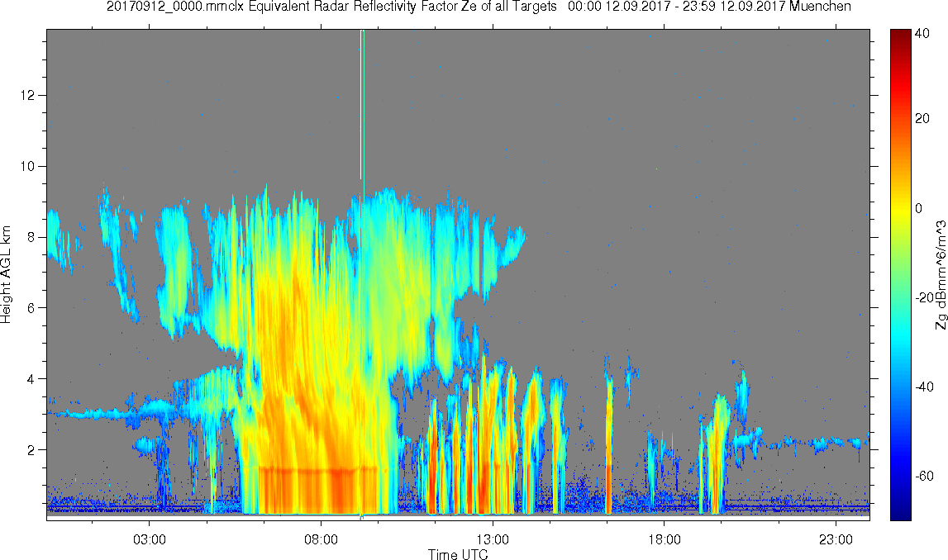Click the 6 km height tick label
This screenshot has width=948, height=560.
pos(33,308)
